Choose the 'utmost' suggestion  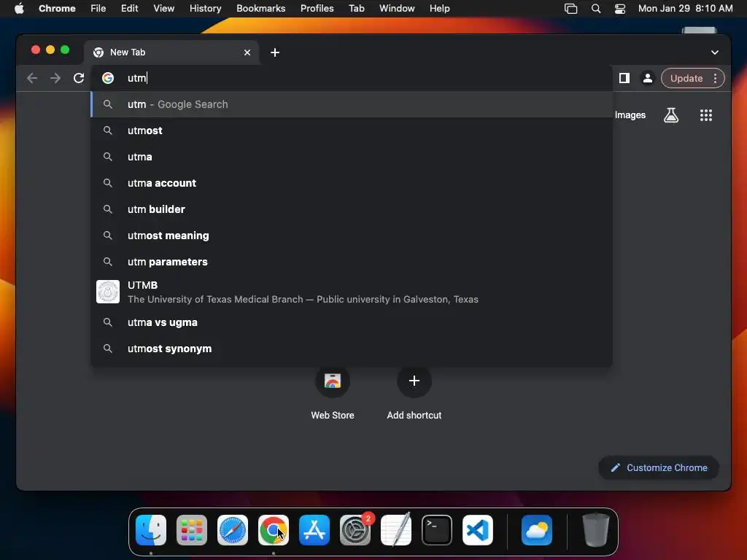point(352,131)
